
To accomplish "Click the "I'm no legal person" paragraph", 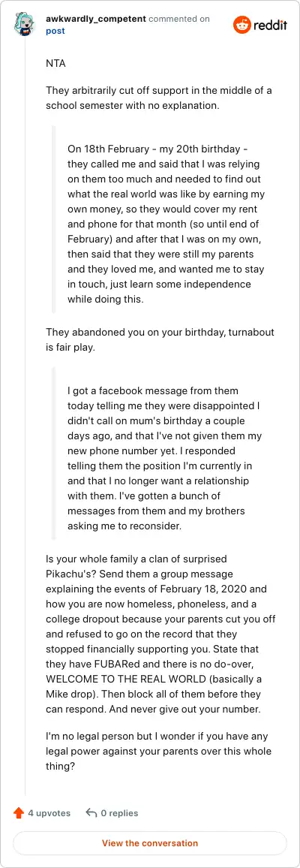I will pos(159,750).
